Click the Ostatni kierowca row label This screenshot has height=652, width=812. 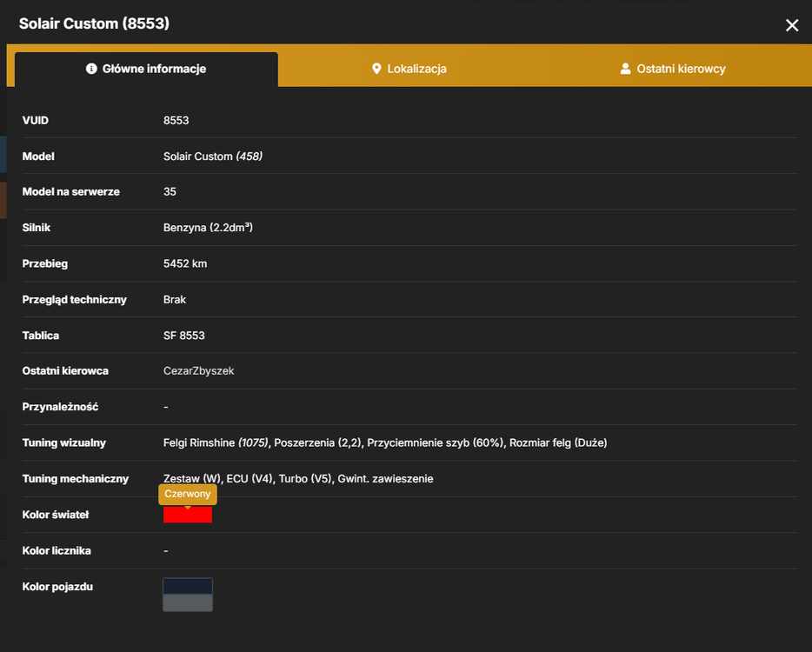tap(65, 371)
